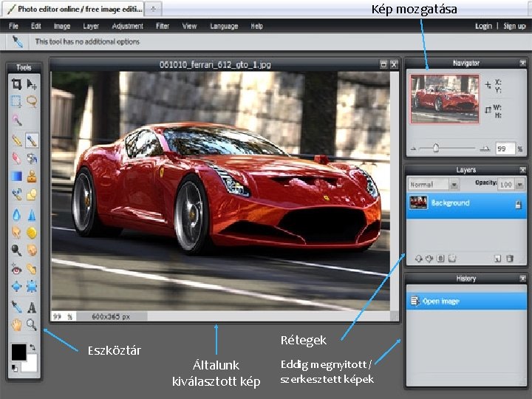Click the Navigator zoom percent field
The height and width of the screenshot is (399, 532).
click(505, 149)
